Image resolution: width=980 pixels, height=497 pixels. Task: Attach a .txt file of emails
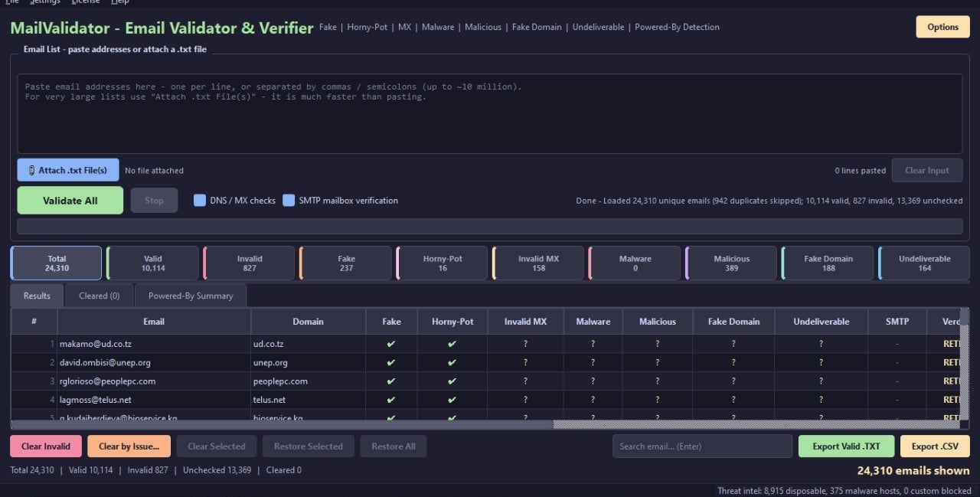coord(67,170)
